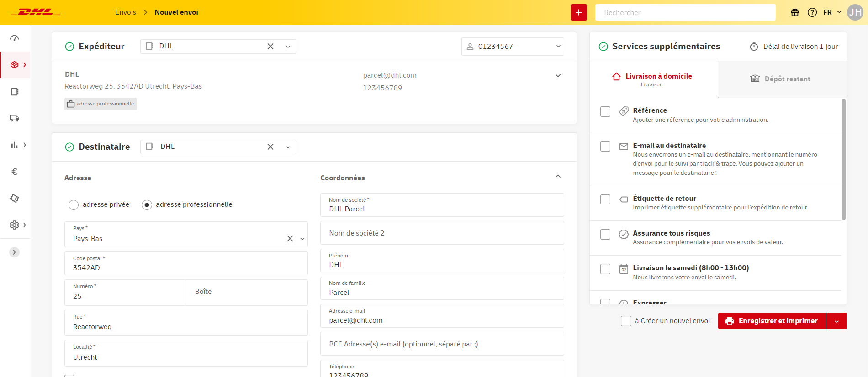
Task: Expand the statistics submenu arrow in sidebar
Action: point(25,145)
